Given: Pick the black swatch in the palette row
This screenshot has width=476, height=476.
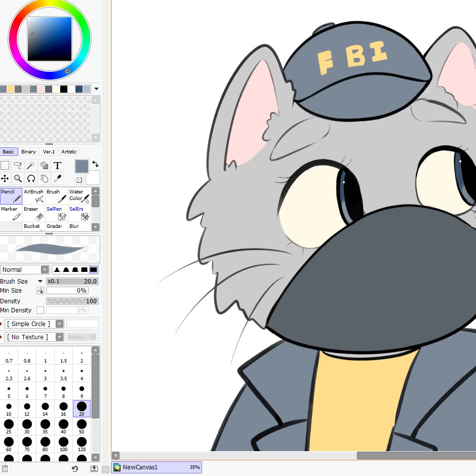Looking at the screenshot, I should 64,89.
